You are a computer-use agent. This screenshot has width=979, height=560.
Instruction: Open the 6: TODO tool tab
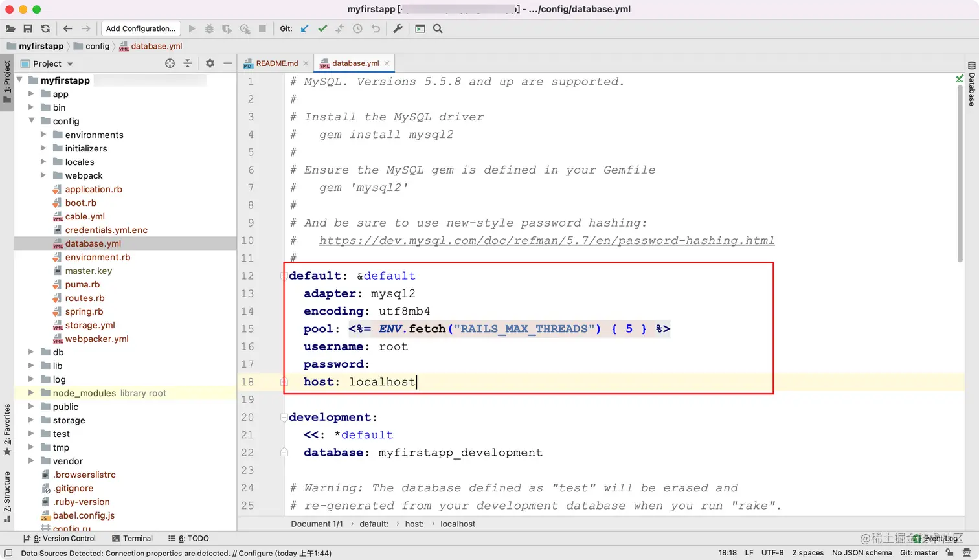pyautogui.click(x=188, y=539)
